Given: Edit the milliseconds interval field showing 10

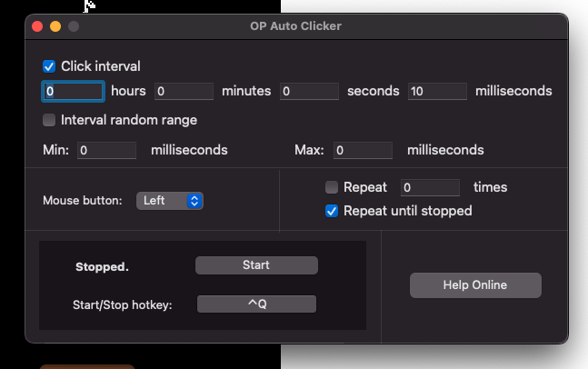Looking at the screenshot, I should pyautogui.click(x=437, y=91).
